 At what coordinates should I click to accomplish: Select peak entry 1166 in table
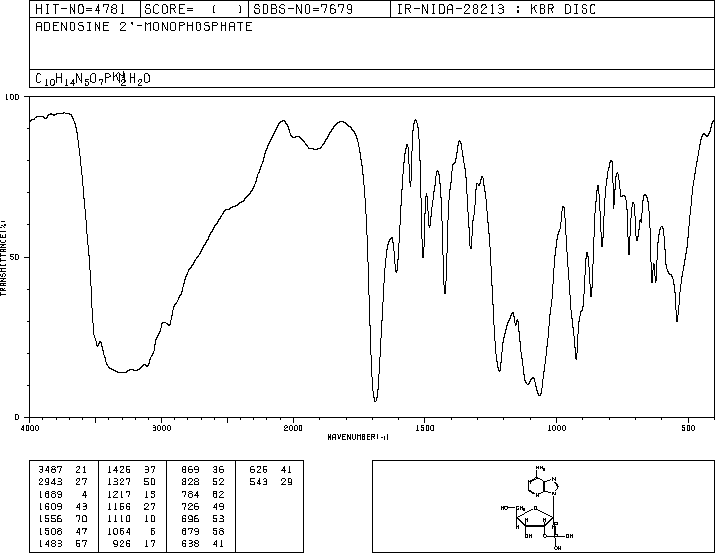coord(132,506)
